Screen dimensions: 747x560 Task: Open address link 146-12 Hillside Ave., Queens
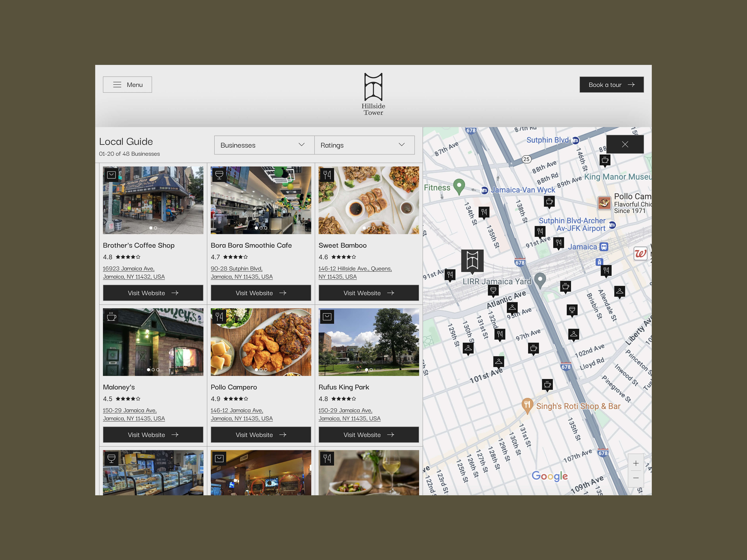click(x=355, y=272)
